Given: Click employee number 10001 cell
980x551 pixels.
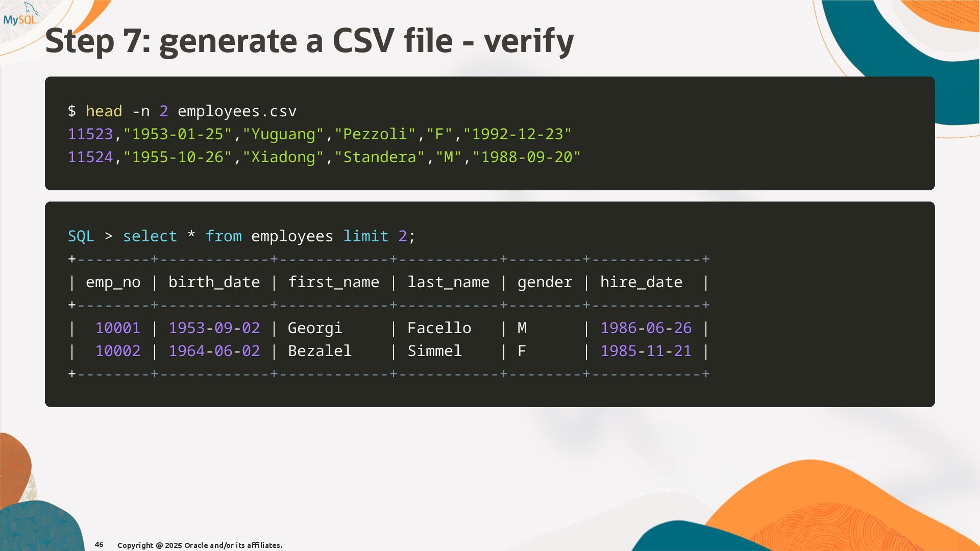Looking at the screenshot, I should pyautogui.click(x=117, y=328).
